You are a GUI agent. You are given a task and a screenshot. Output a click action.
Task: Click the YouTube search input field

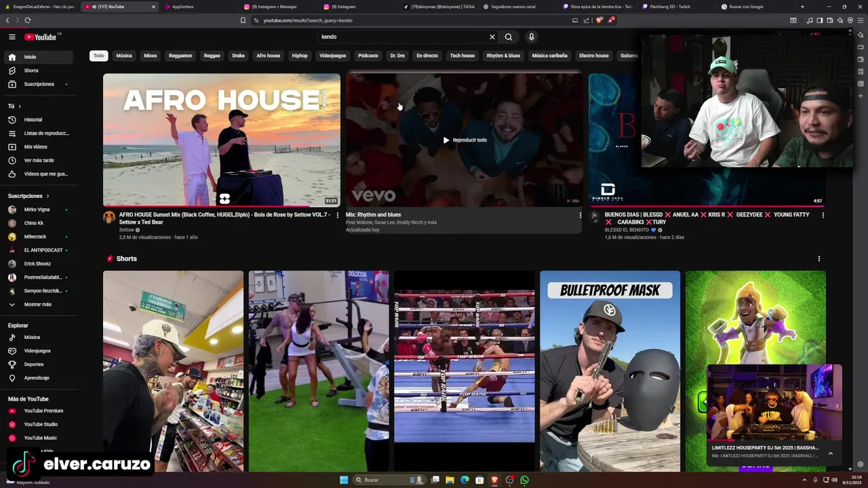[x=402, y=37]
